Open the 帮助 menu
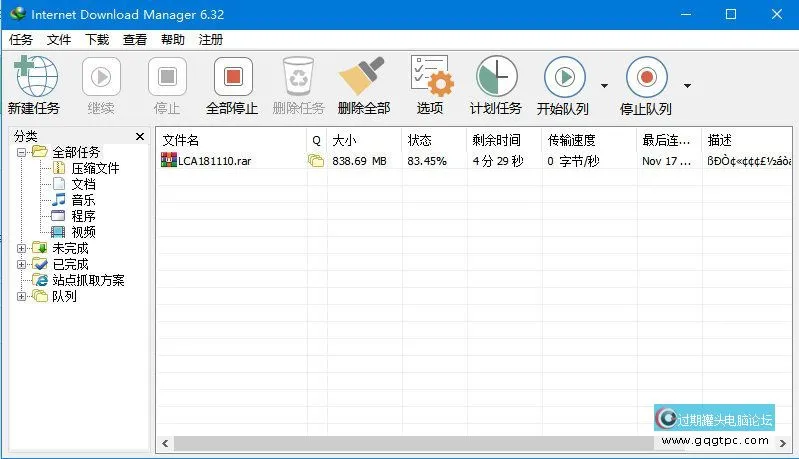 173,40
